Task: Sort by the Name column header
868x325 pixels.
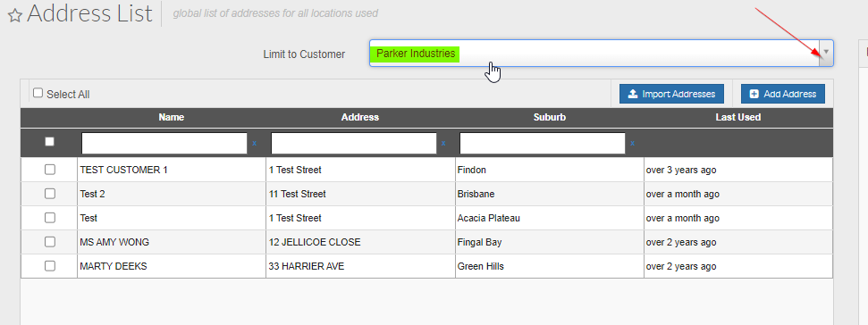Action: (172, 117)
